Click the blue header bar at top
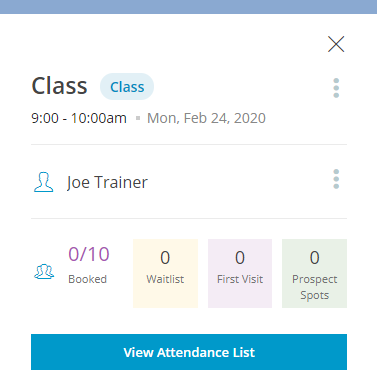377x386 pixels. 188,7
